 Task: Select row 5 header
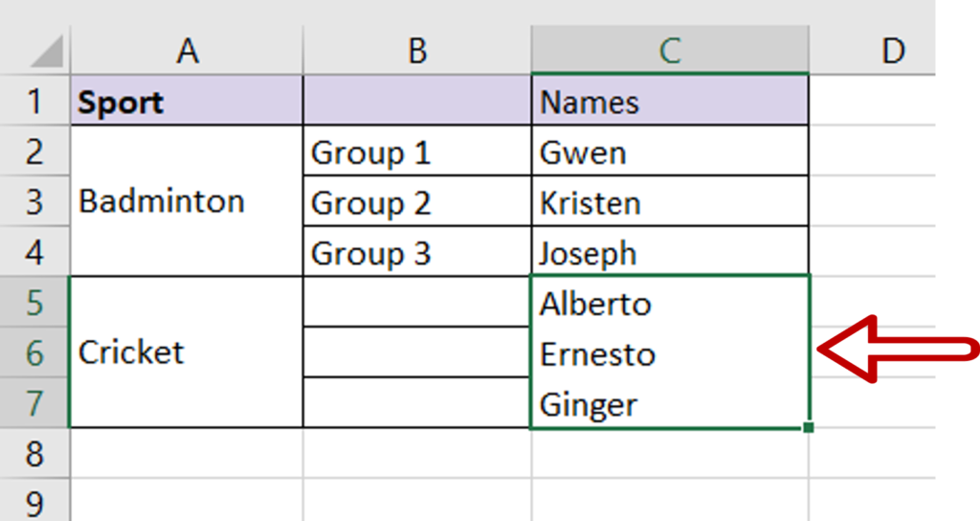point(35,302)
